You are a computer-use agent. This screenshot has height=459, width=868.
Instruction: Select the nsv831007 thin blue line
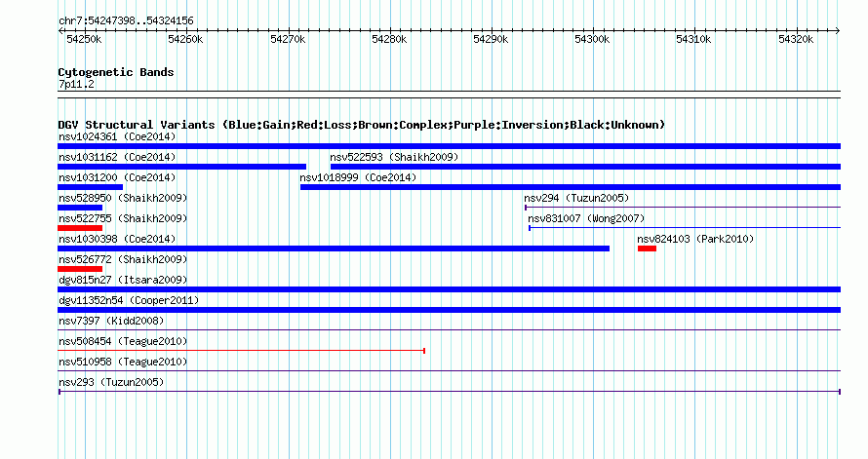685,228
